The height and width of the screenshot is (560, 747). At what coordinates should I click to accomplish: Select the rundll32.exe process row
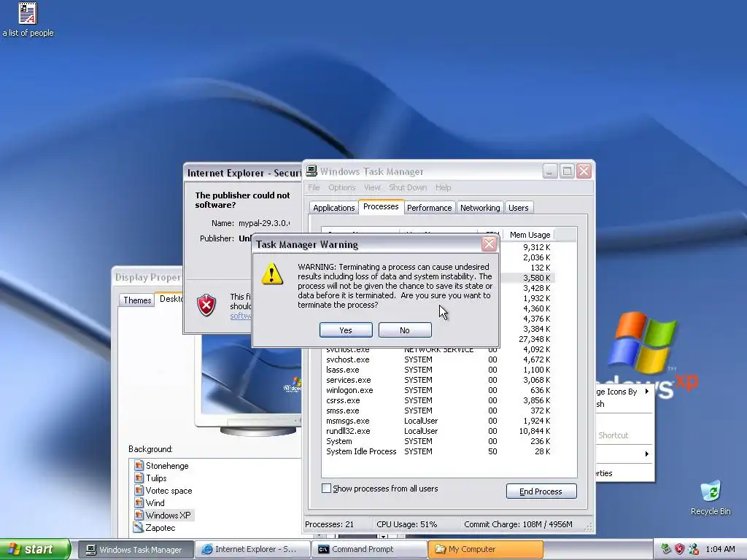click(x=438, y=431)
